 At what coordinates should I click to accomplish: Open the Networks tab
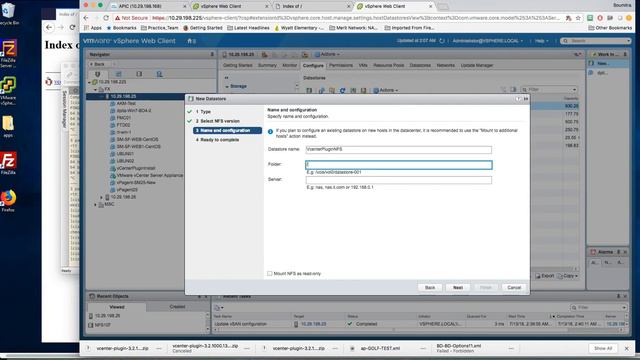(446, 65)
